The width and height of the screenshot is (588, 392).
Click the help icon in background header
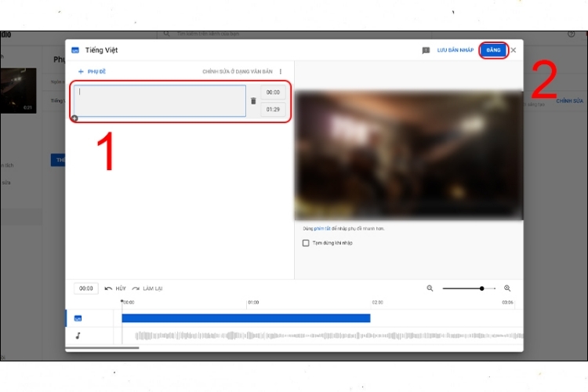[571, 34]
